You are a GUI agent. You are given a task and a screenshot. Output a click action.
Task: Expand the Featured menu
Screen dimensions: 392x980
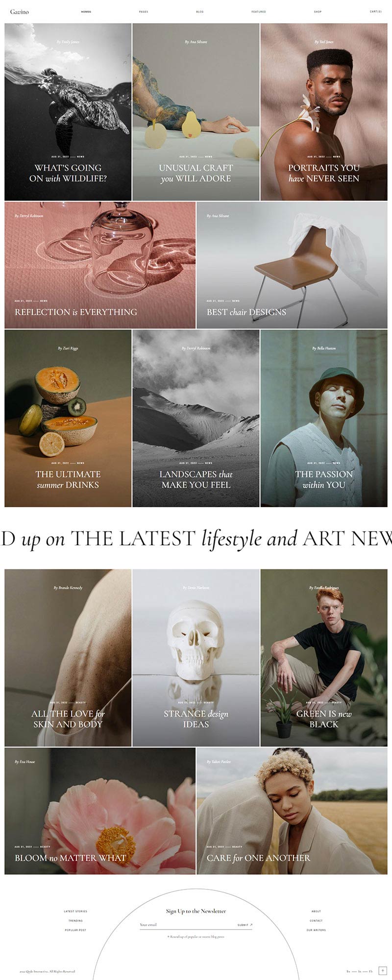tap(259, 12)
